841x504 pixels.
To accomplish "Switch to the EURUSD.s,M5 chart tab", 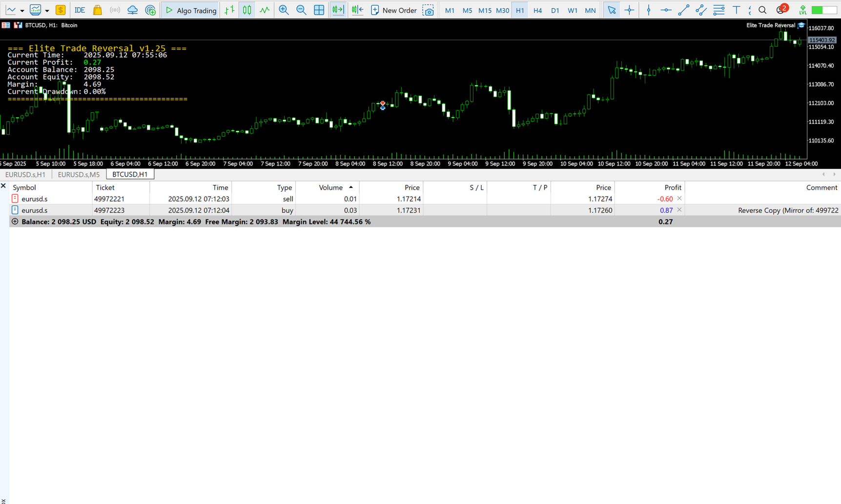I will 79,174.
